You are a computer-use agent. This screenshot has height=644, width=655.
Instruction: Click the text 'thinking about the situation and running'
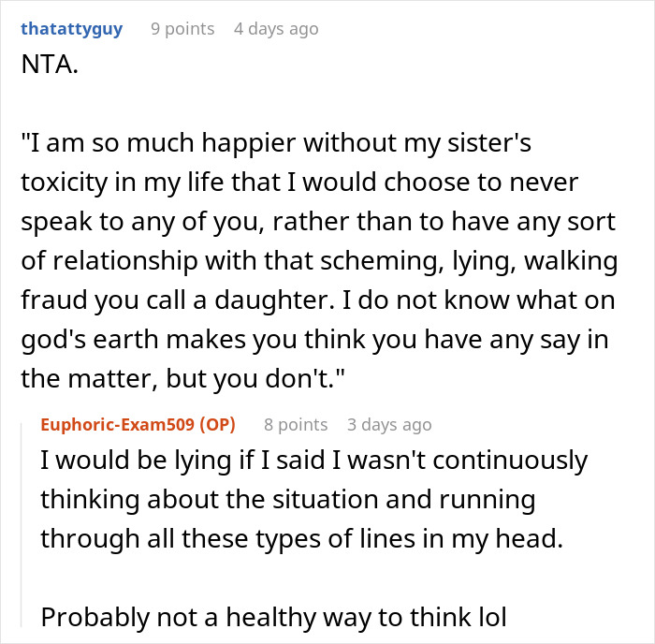[x=286, y=500]
